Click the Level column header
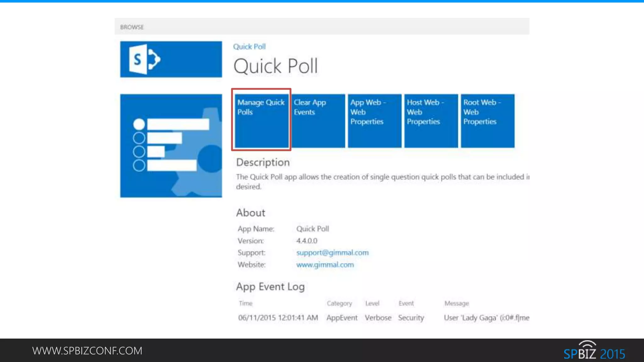 (x=372, y=303)
